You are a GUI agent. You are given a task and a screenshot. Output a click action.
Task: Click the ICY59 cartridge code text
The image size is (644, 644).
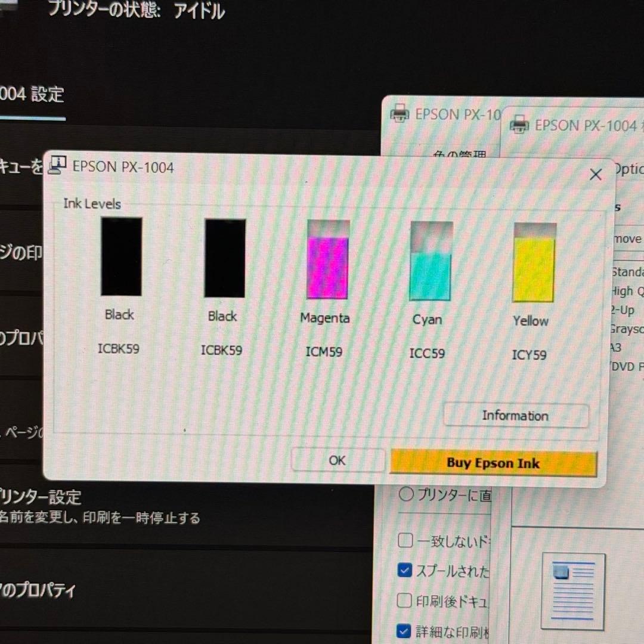(530, 355)
